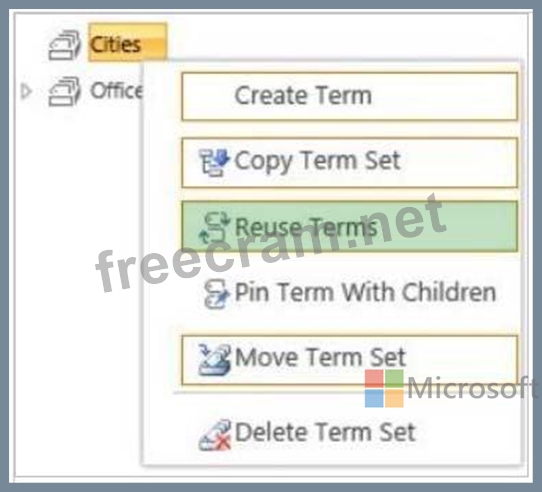542x492 pixels.
Task: Click the Office term set icon
Action: 65,91
